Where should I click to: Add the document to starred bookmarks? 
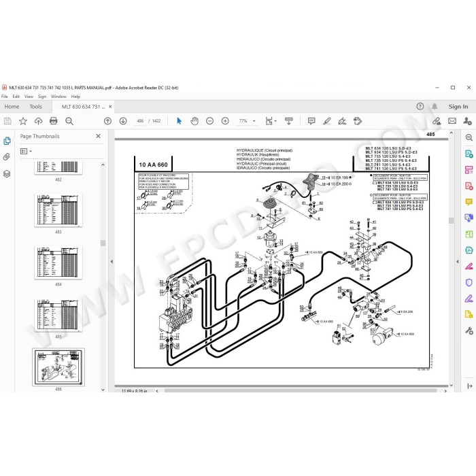(22, 121)
